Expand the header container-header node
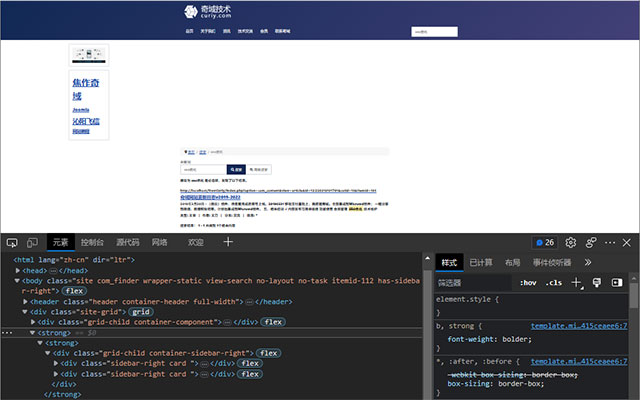This screenshot has height=400, width=640. click(25, 302)
